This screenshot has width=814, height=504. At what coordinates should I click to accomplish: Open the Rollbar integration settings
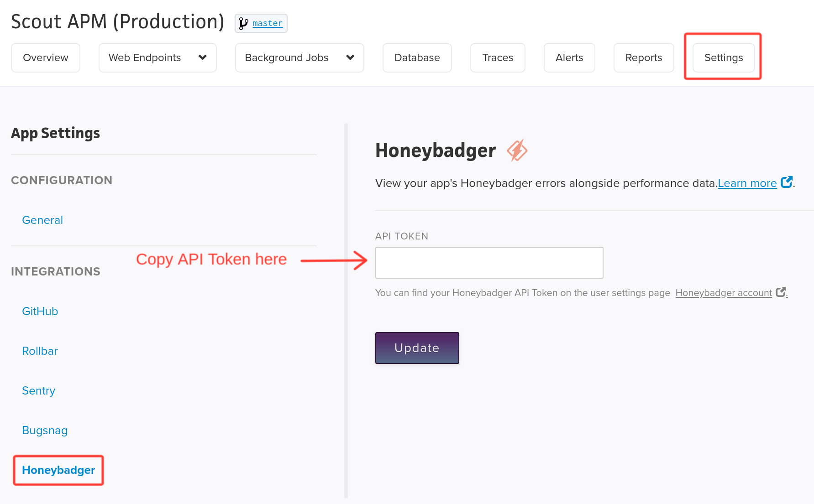40,351
